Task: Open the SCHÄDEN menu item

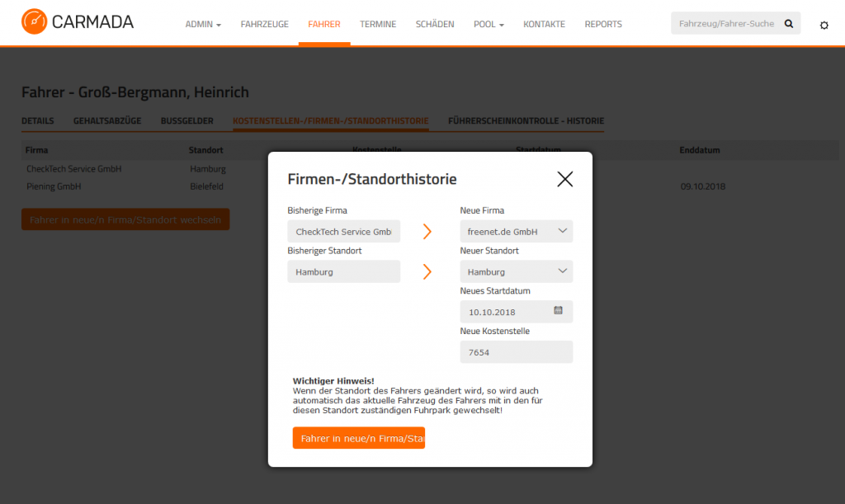Action: point(435,24)
